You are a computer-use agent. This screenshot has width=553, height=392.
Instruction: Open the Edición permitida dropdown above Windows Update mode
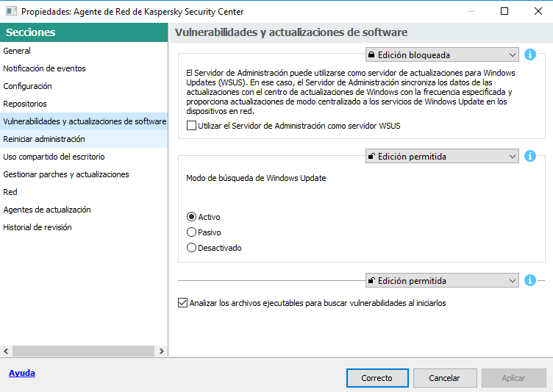tap(442, 156)
